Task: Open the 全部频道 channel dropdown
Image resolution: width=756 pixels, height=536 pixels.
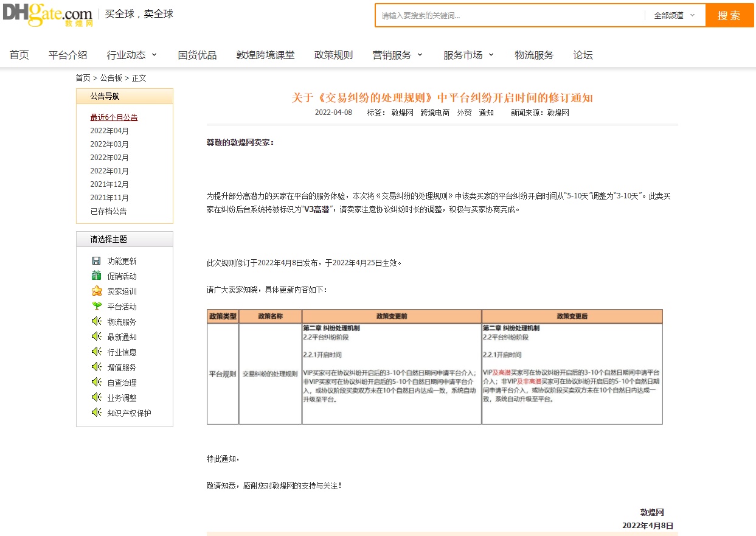Action: 675,15
